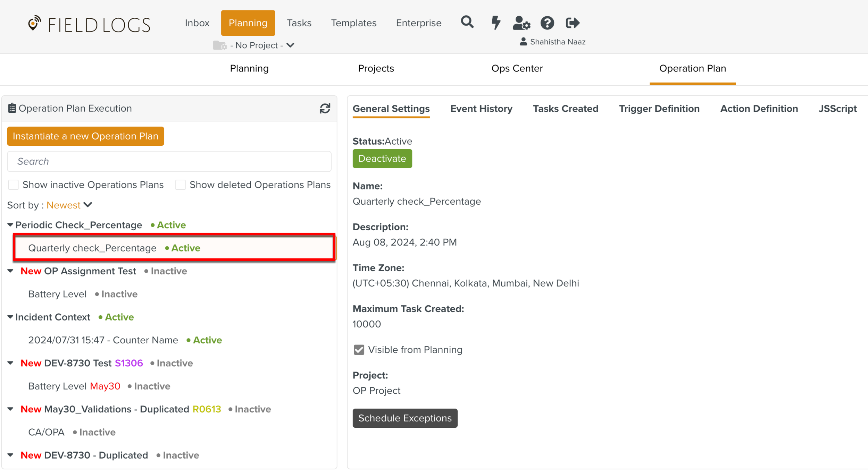Refresh the Operation Plan Execution list
The image size is (868, 470).
[325, 109]
